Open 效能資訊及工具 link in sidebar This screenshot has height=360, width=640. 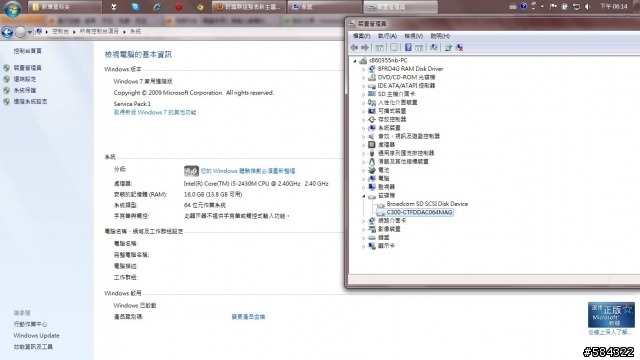tap(33, 347)
